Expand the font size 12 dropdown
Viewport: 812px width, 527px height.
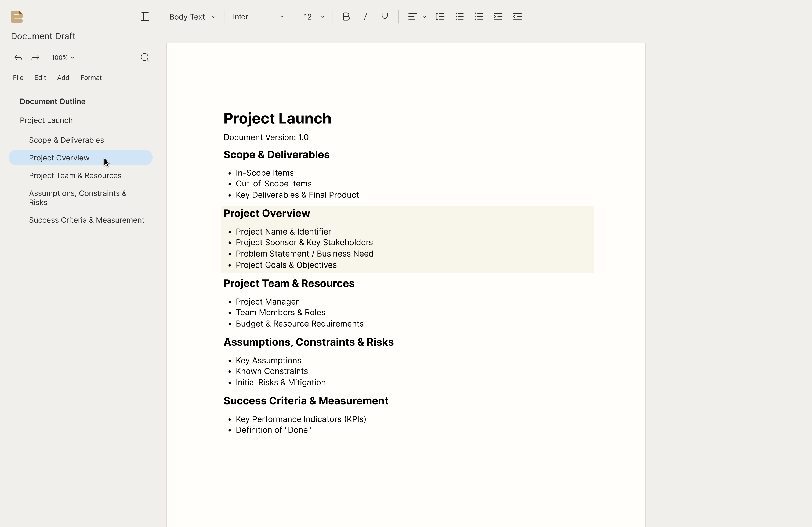tap(313, 17)
